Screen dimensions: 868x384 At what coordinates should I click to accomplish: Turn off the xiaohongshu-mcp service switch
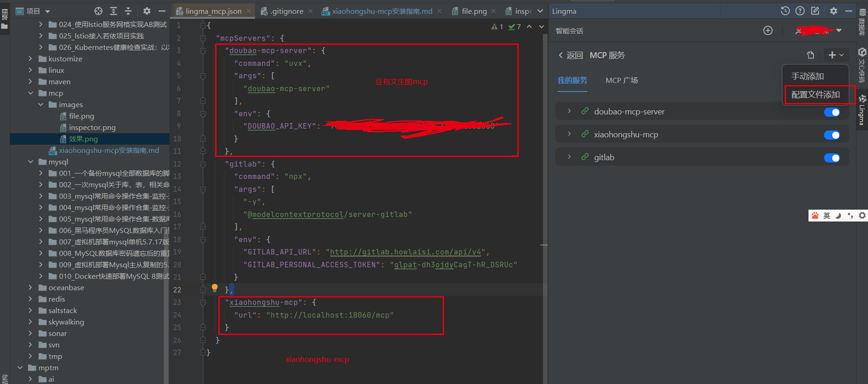(x=831, y=135)
